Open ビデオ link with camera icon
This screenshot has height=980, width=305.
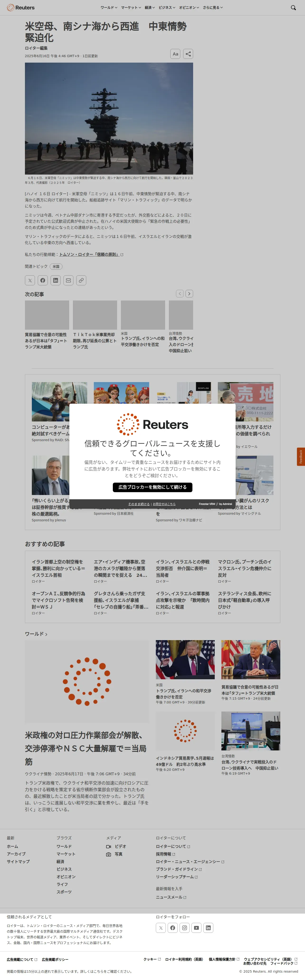click(116, 846)
